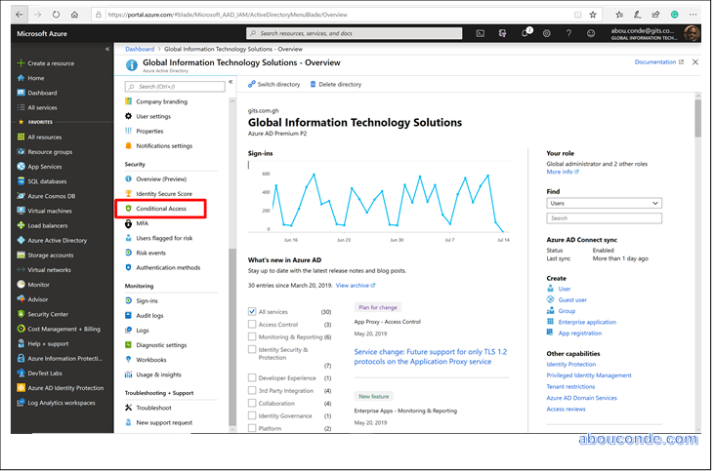Click the Troubleshoot wrench icon
Screen dimensions: 714x471
[127, 408]
